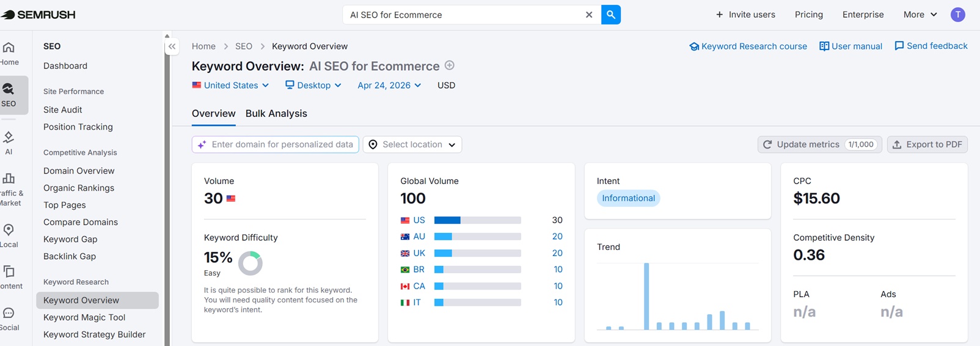This screenshot has width=980, height=346.
Task: Open the Local section icon in sidebar
Action: [9, 235]
